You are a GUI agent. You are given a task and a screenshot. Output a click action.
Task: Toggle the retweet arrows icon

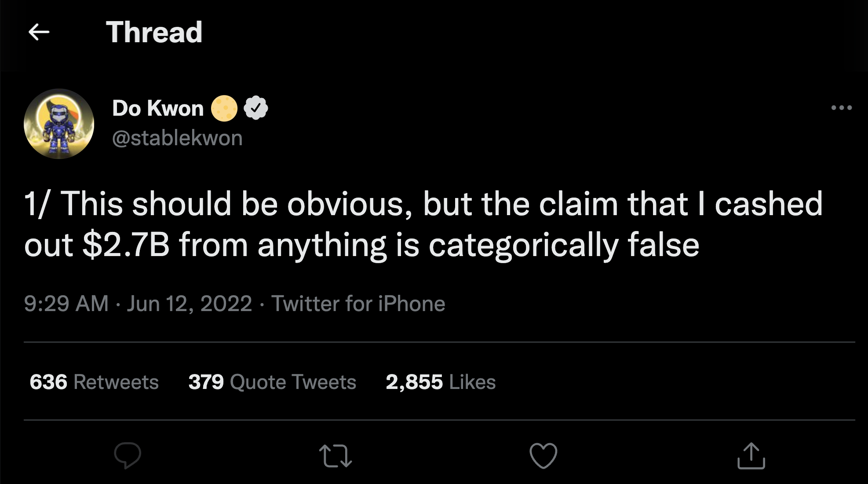[335, 455]
